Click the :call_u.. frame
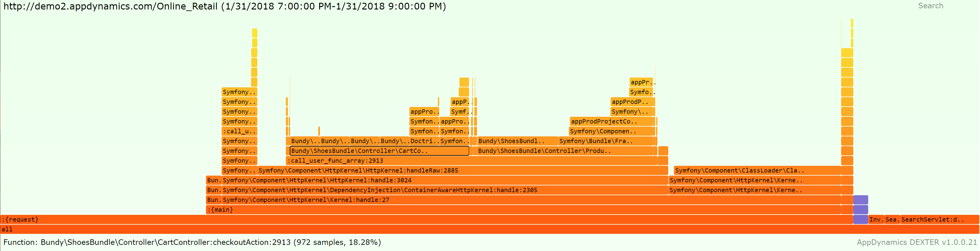The width and height of the screenshot is (980, 251). coord(239,131)
